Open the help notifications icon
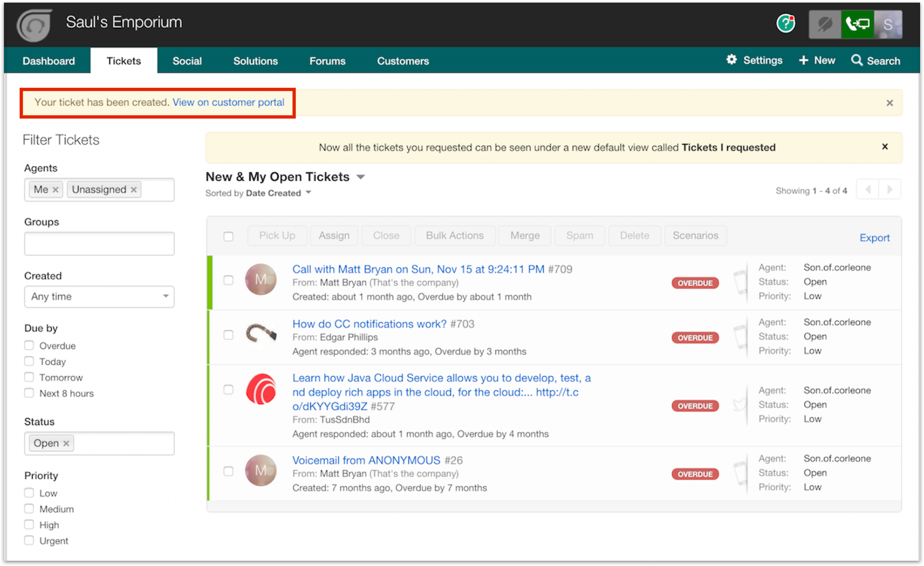924x566 pixels. [x=785, y=24]
